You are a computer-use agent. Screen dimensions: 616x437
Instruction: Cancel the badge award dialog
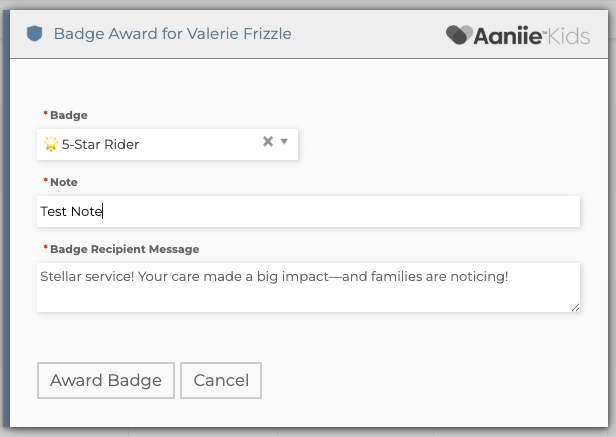coord(221,381)
